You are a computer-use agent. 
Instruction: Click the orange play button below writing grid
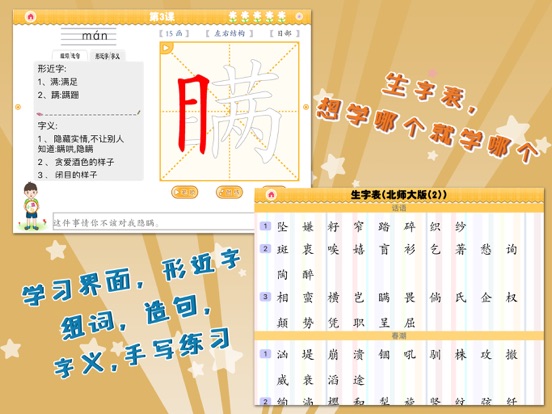coord(184,192)
